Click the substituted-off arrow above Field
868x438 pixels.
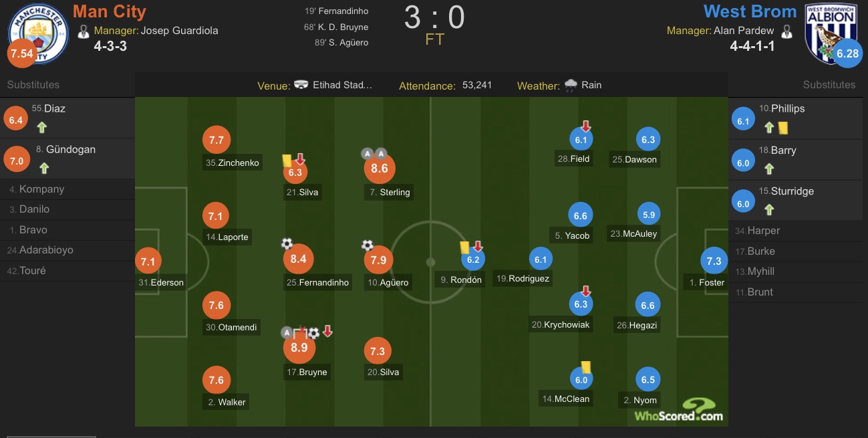[x=586, y=126]
